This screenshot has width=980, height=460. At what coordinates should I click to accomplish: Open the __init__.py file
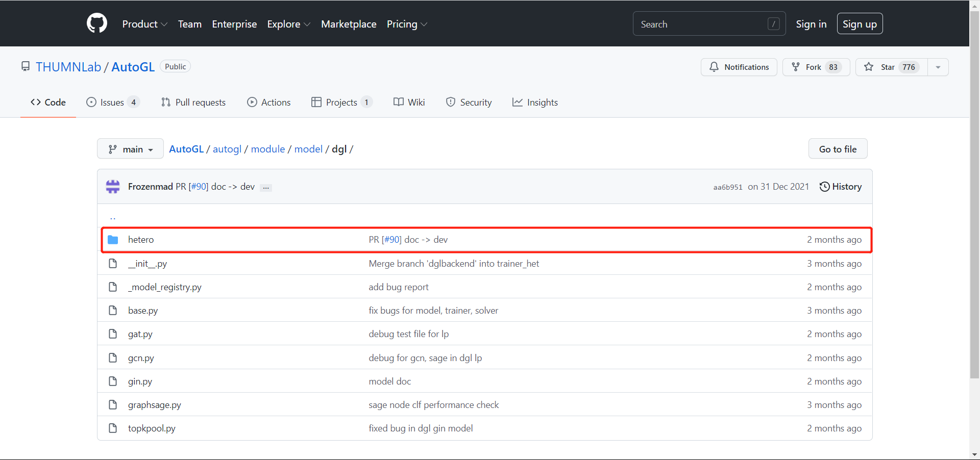(x=148, y=264)
